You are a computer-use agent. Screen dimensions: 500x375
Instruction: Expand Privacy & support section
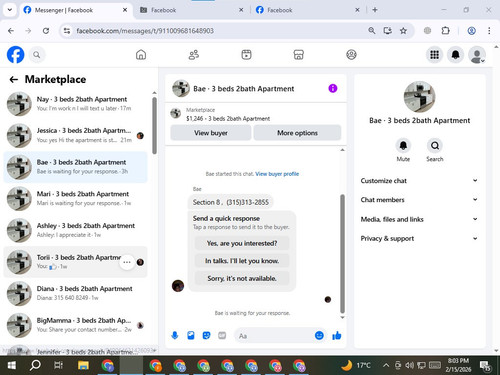419,238
